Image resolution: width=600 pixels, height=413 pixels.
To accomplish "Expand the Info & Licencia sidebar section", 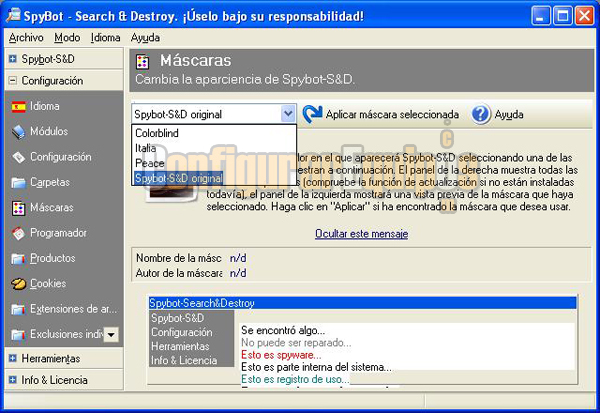I will click(x=13, y=380).
